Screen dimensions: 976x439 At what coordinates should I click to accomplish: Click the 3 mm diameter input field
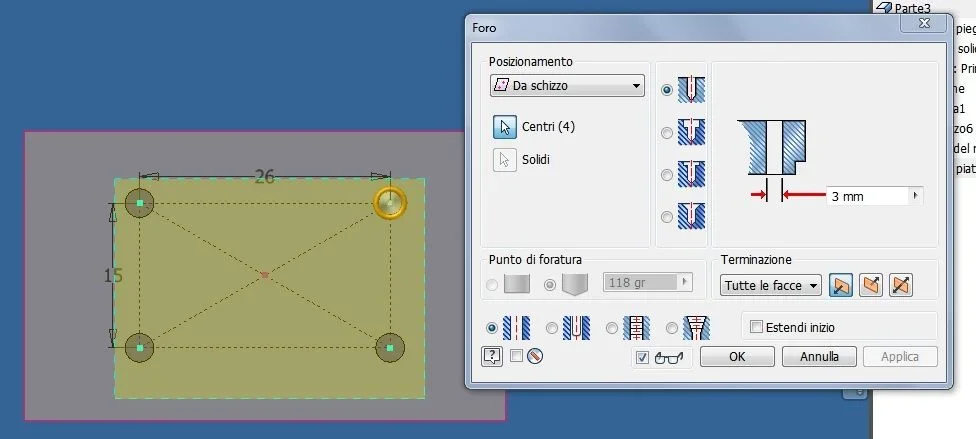tap(868, 196)
